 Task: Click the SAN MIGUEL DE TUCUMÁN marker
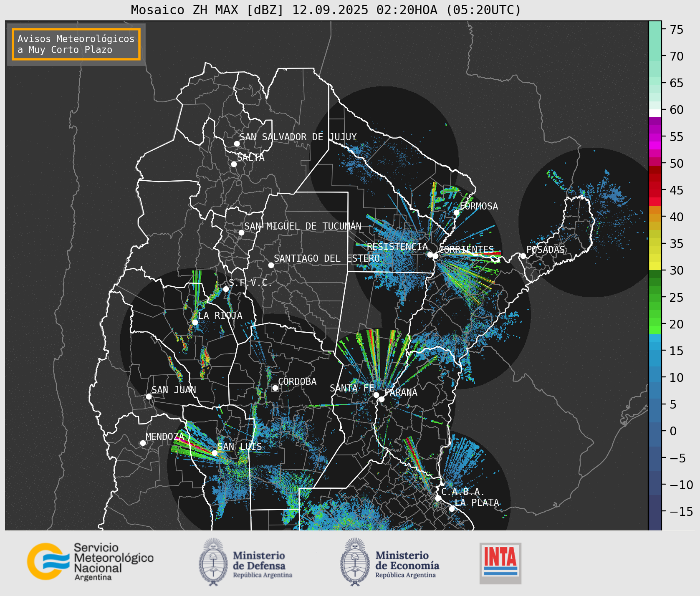241,232
